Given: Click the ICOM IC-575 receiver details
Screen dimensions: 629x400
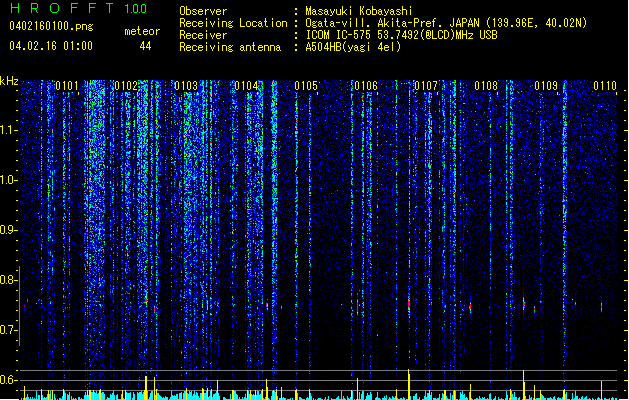Looking at the screenshot, I should [402, 35].
